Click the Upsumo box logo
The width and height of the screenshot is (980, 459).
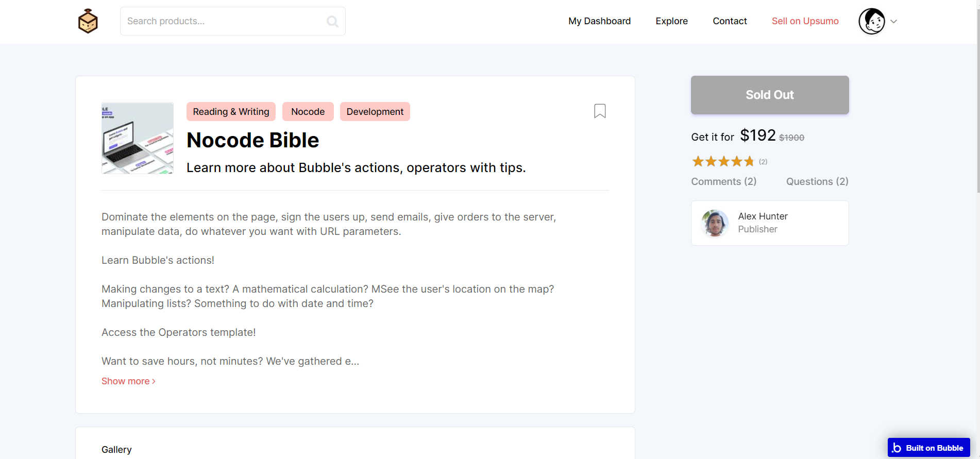[88, 21]
